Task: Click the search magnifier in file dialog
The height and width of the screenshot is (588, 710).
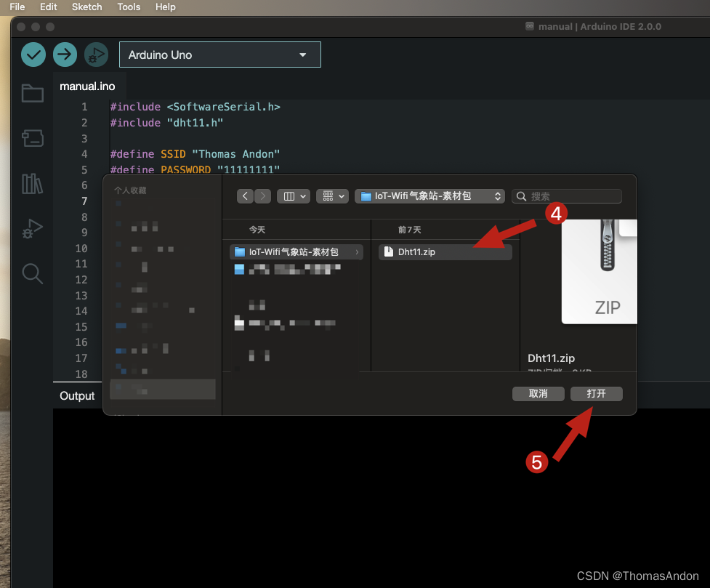Action: click(x=521, y=196)
